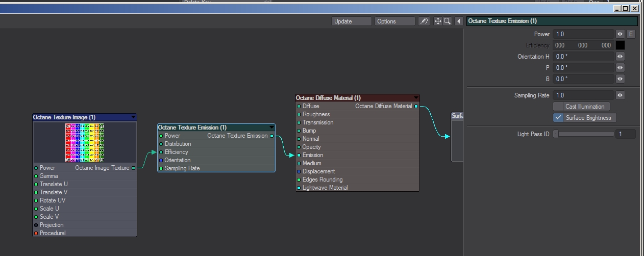Click the Light Pass ID slider
Viewport: 644px width, 256px height.
point(584,134)
